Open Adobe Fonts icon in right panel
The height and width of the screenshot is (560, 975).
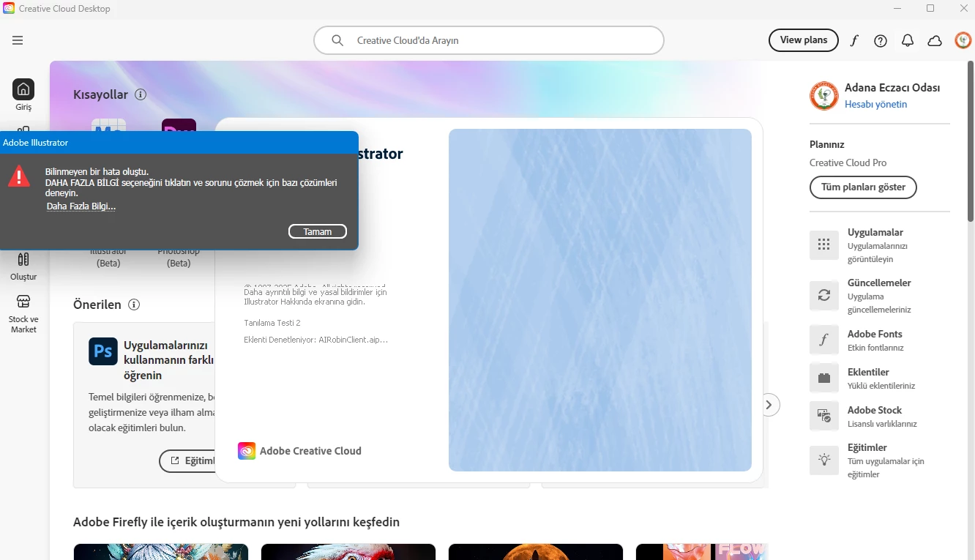click(824, 340)
